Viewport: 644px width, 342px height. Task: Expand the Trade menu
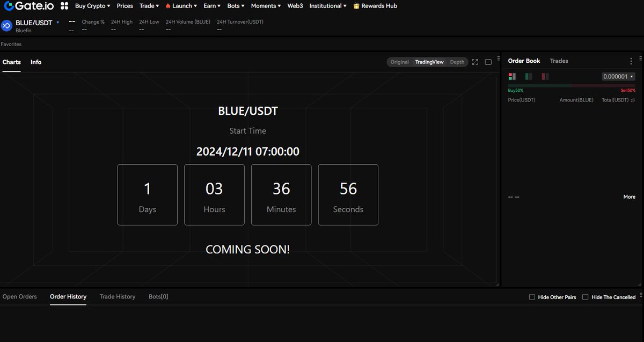point(149,6)
